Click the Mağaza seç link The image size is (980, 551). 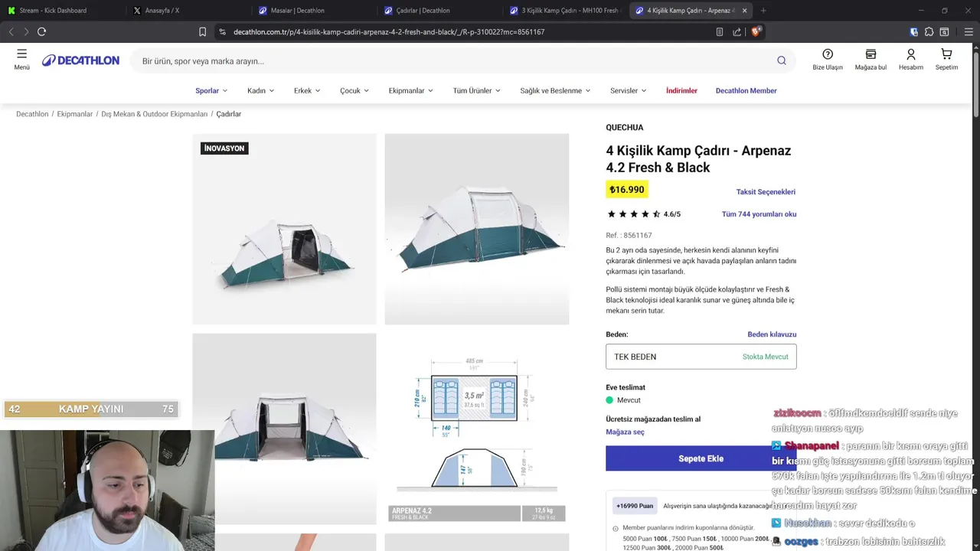tap(625, 432)
